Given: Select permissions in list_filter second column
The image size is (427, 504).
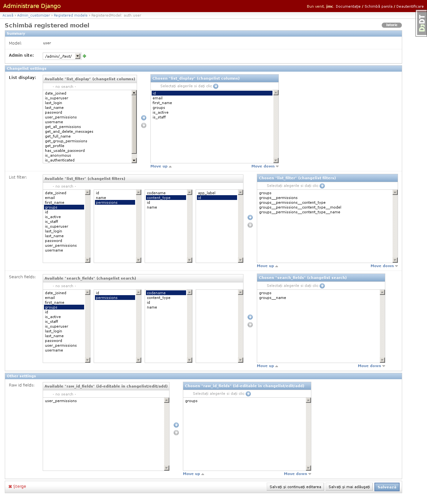Looking at the screenshot, I should [115, 202].
